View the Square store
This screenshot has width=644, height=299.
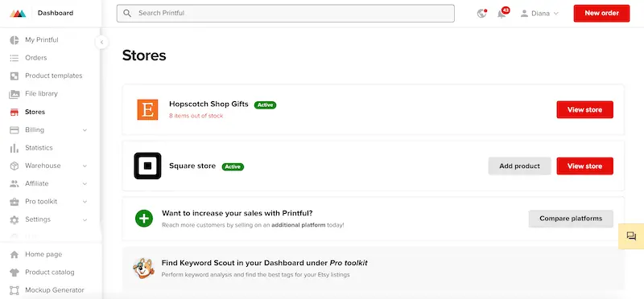[585, 166]
